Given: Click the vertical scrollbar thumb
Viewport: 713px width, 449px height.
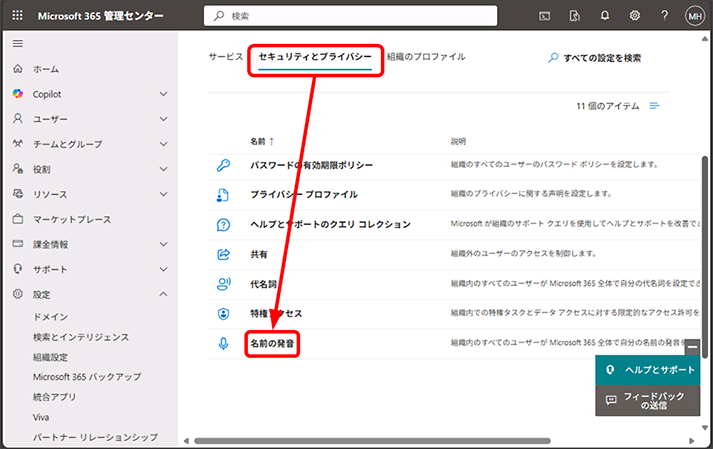Looking at the screenshot, I should point(704,257).
